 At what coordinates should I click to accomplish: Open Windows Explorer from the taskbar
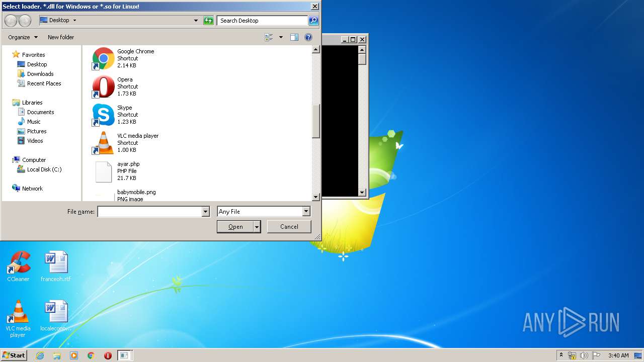(57, 355)
